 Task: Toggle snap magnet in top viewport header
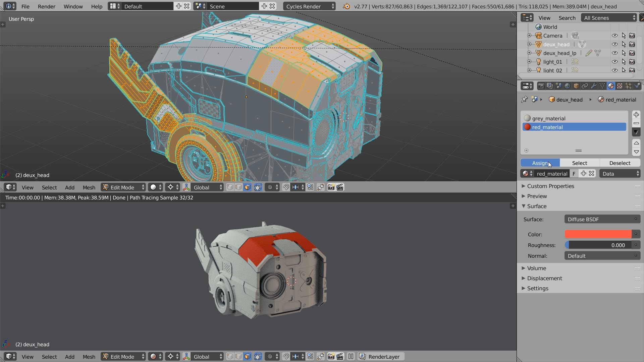[286, 187]
